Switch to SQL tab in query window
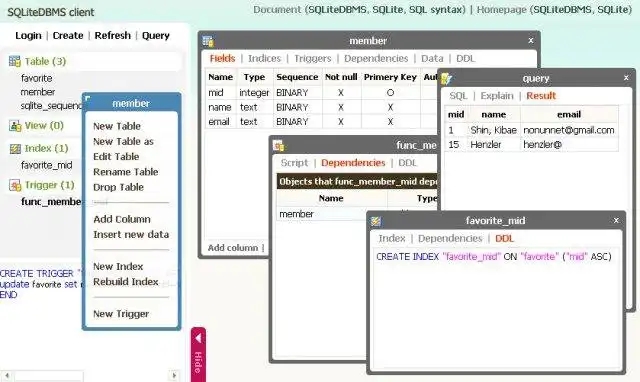 click(x=458, y=96)
